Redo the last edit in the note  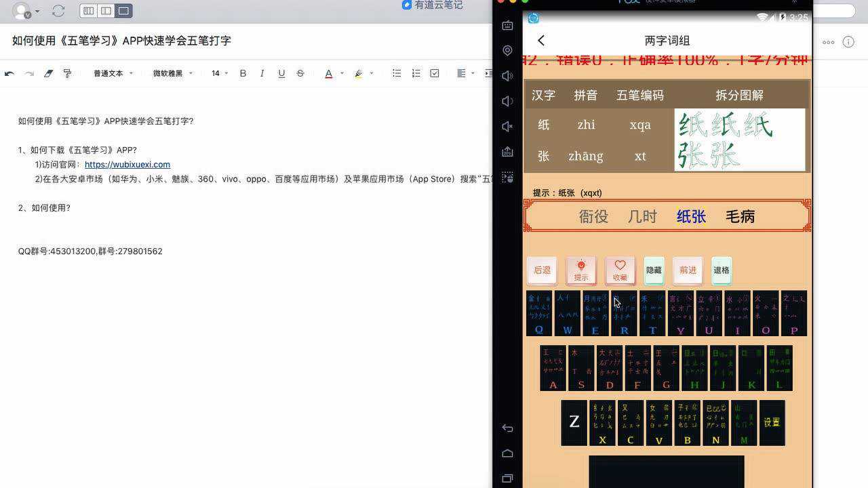pyautogui.click(x=29, y=73)
